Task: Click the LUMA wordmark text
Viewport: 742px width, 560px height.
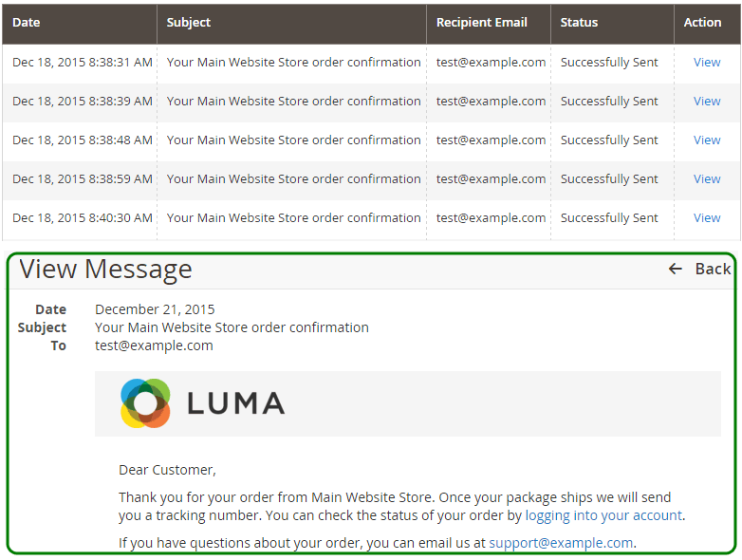Action: point(235,403)
